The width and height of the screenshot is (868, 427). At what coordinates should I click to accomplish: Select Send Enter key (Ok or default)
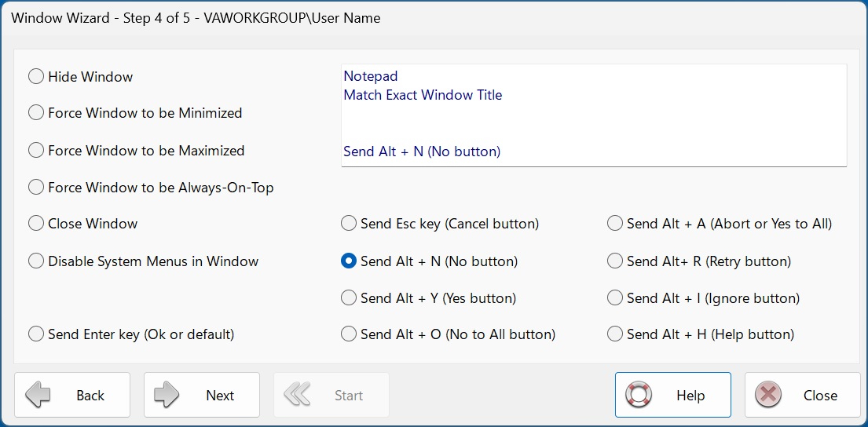[x=132, y=334]
